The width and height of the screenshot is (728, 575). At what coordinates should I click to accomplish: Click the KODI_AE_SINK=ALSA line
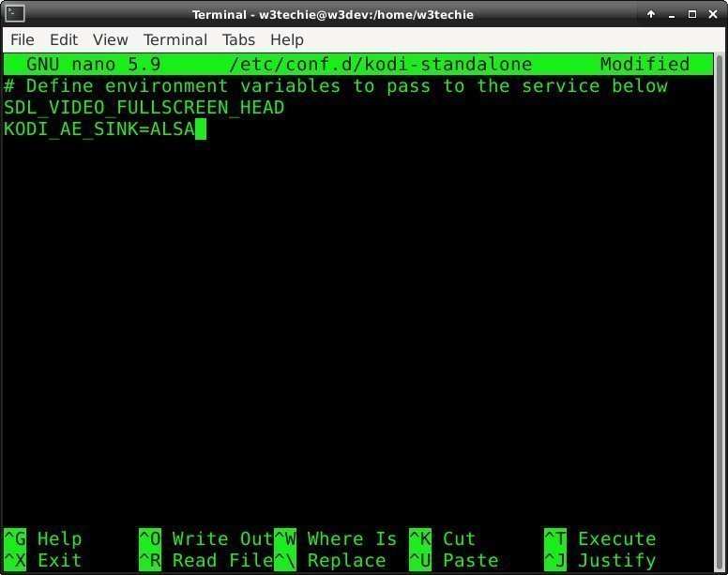click(x=99, y=129)
